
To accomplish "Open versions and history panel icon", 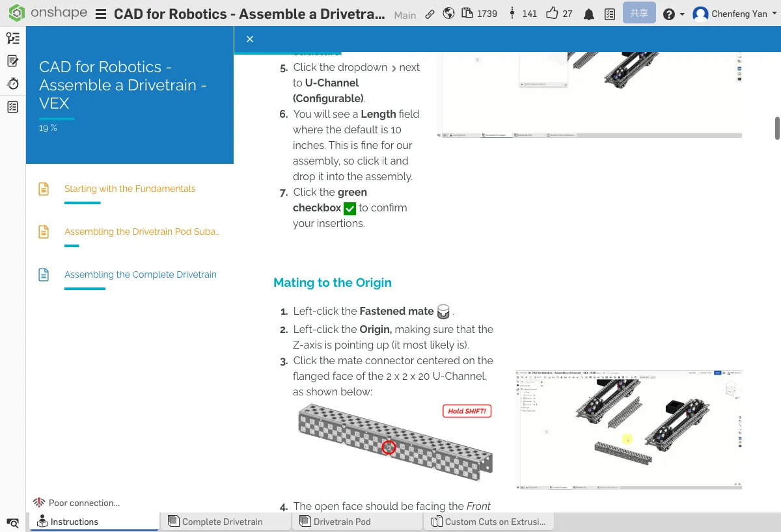I will [x=12, y=38].
